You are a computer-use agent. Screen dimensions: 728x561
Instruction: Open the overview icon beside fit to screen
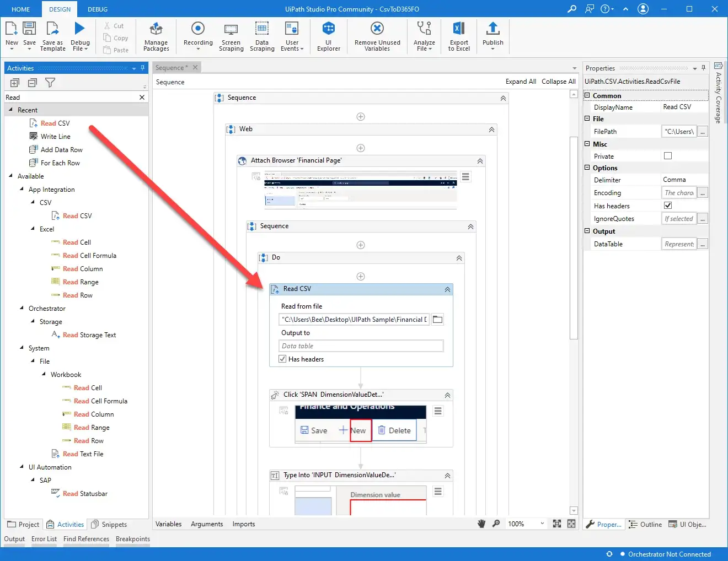[x=571, y=524]
